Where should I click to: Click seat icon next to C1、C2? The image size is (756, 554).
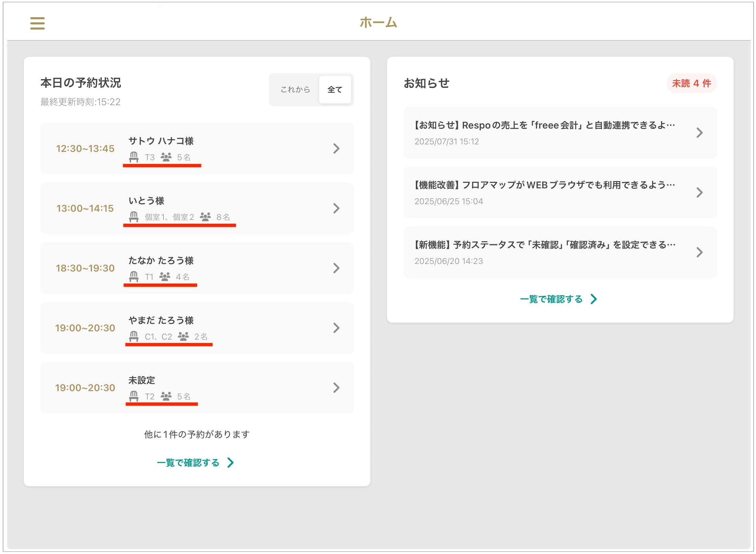pos(134,336)
